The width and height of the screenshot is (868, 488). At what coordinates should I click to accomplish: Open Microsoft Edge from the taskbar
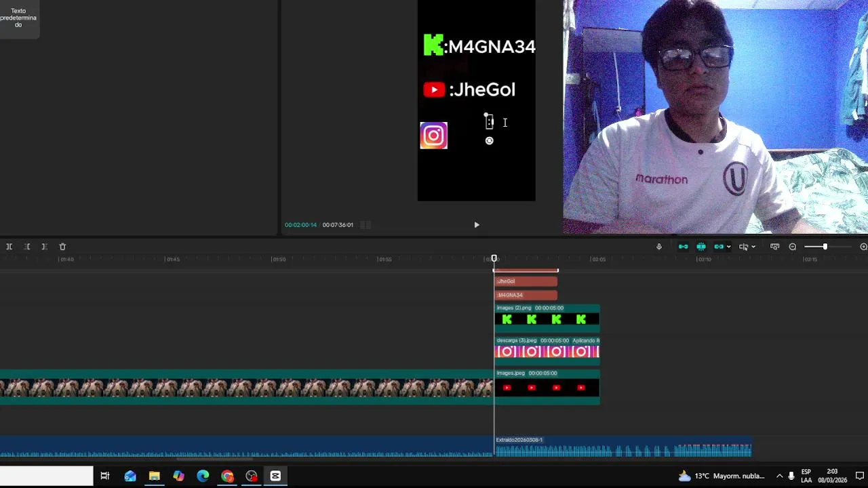coord(203,476)
